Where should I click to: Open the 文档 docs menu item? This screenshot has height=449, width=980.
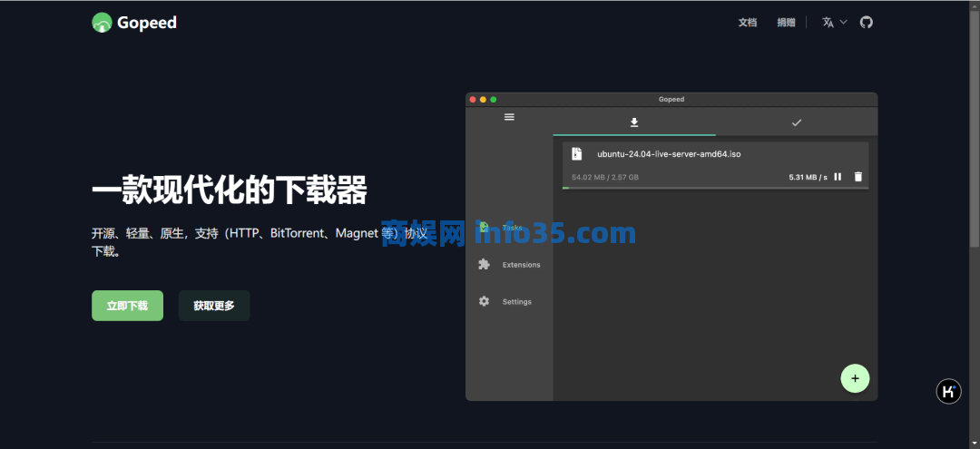click(747, 23)
